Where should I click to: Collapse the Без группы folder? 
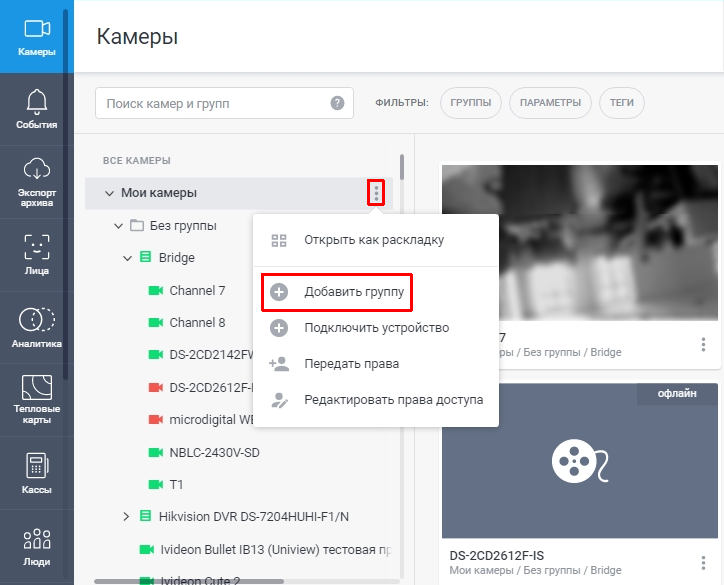(119, 226)
